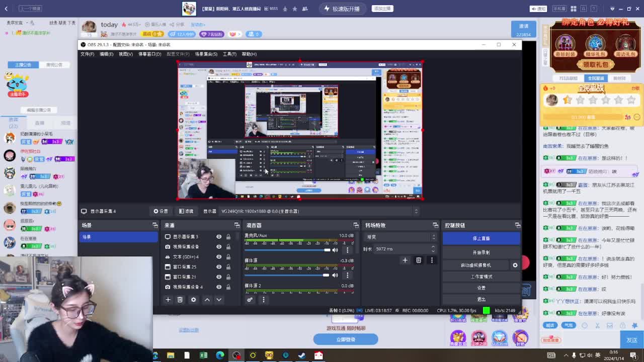Open the 视图(V) menu in OBS

(126, 54)
